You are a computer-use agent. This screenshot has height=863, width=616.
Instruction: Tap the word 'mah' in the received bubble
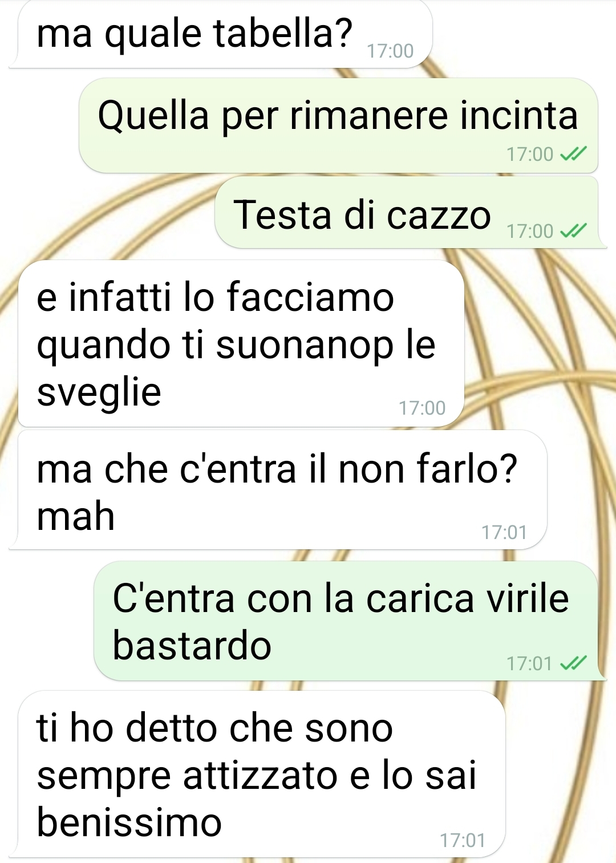tap(76, 516)
